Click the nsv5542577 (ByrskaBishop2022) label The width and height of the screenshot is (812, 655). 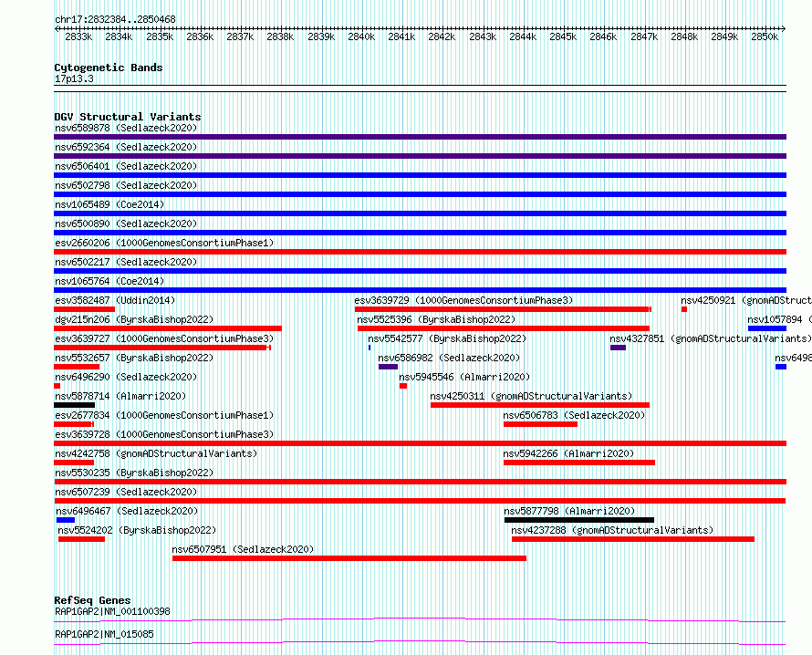coord(447,338)
